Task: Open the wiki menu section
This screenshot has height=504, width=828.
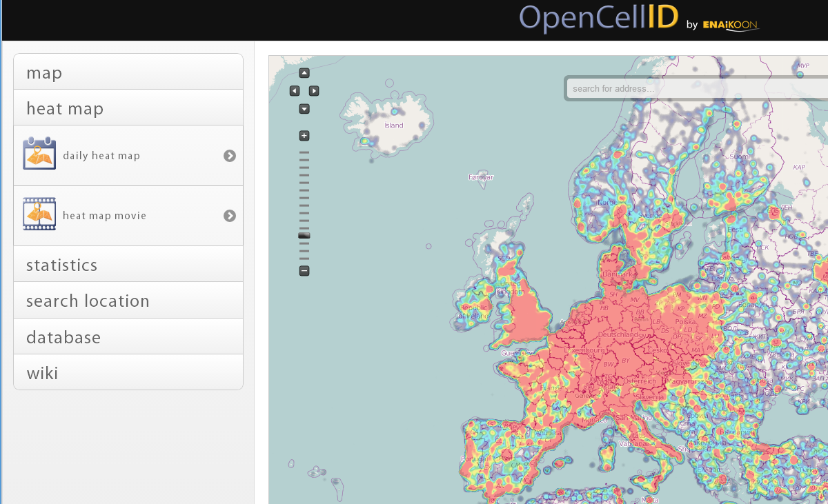Action: tap(128, 373)
